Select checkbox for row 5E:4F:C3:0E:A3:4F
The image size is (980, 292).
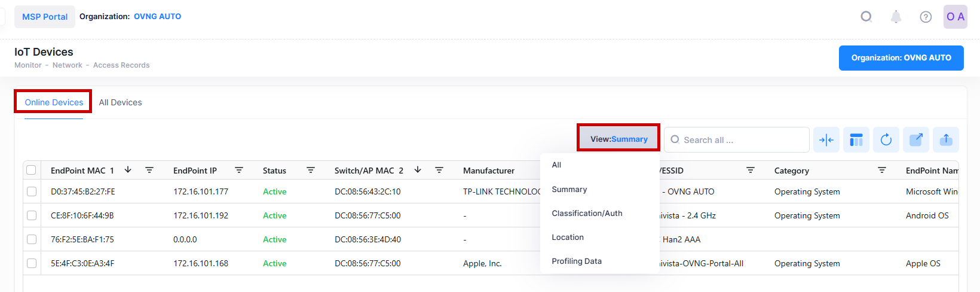[x=32, y=263]
